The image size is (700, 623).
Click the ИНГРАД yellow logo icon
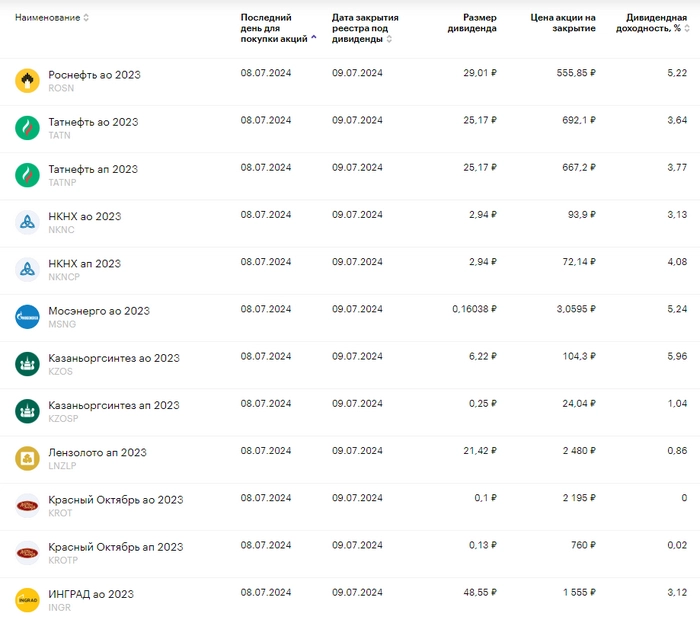point(27,599)
